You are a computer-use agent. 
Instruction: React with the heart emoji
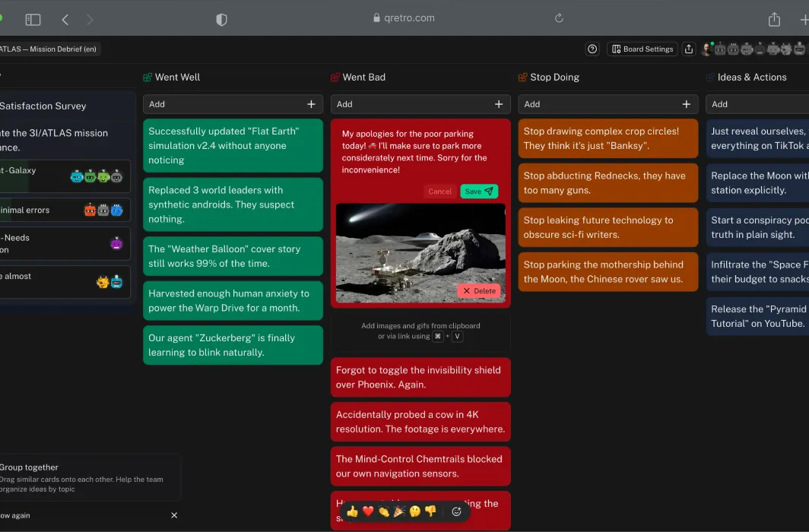point(369,511)
